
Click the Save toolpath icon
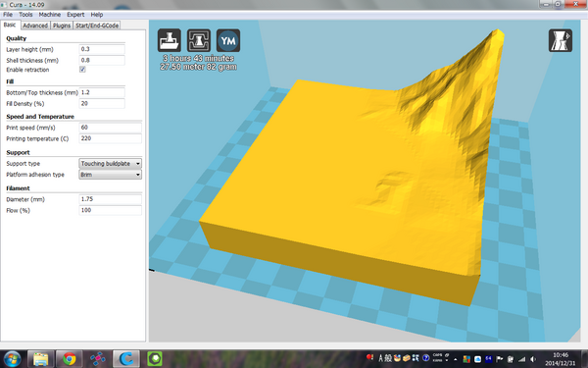(x=199, y=40)
